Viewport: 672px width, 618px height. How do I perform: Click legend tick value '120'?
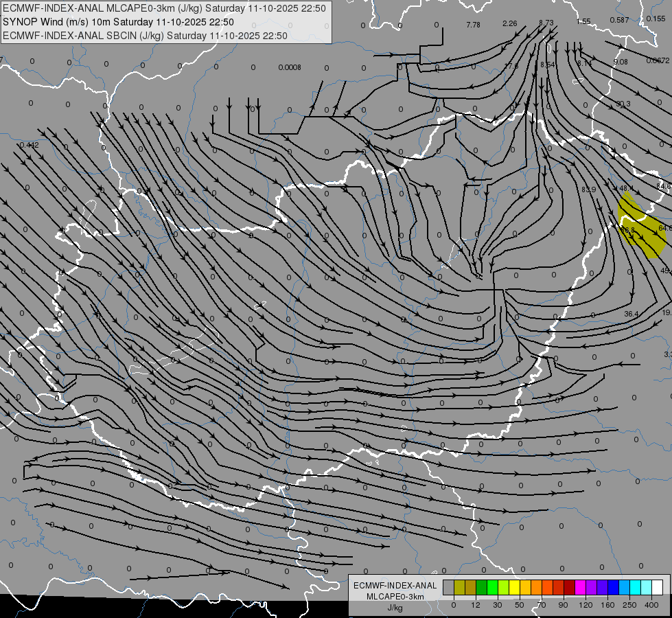click(586, 605)
